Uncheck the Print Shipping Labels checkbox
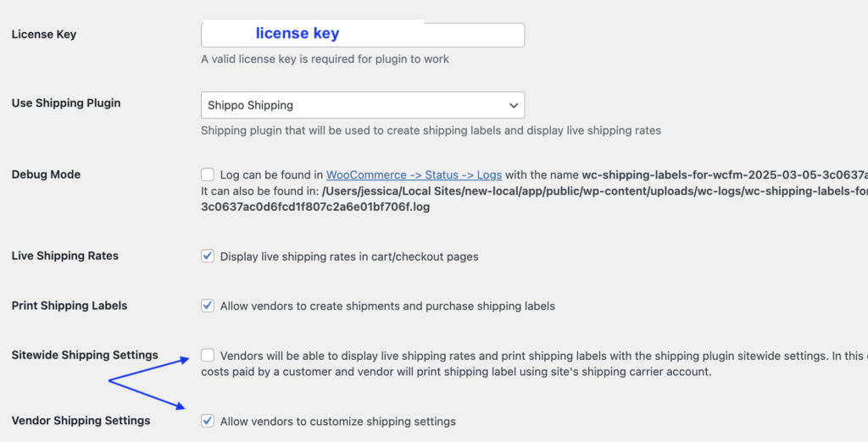Screen dimensions: 868x442 click(208, 306)
